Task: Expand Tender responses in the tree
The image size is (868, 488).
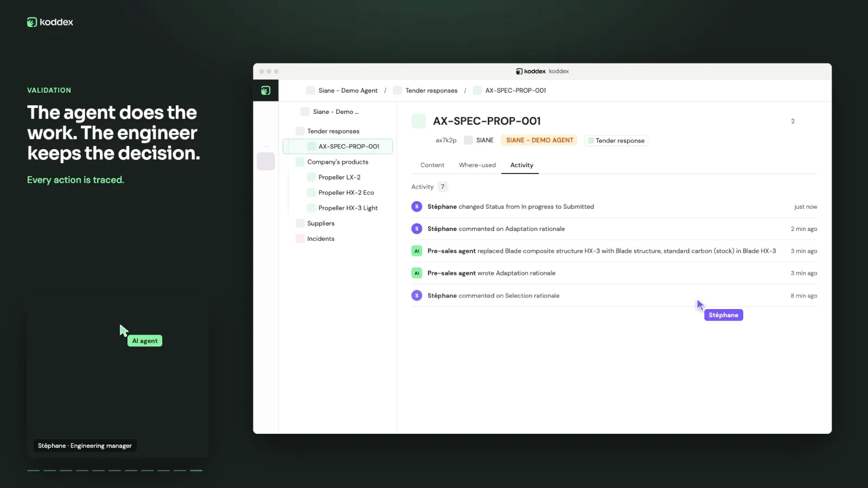Action: (333, 131)
